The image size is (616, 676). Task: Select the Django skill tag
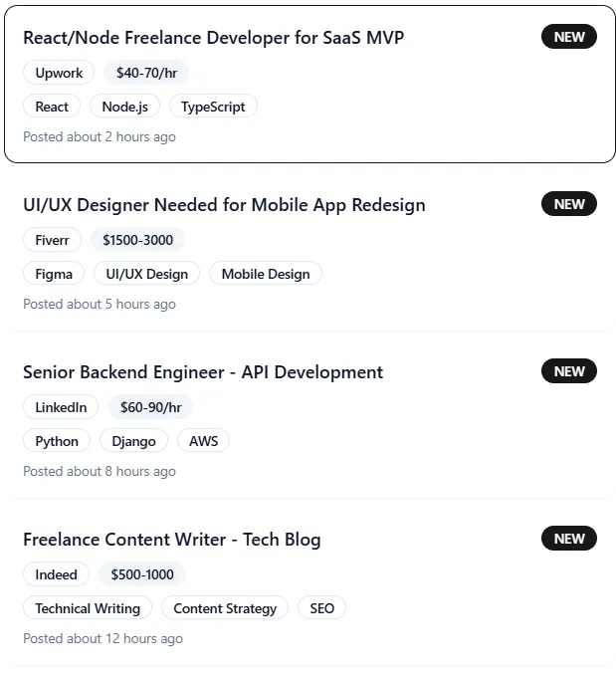(133, 441)
